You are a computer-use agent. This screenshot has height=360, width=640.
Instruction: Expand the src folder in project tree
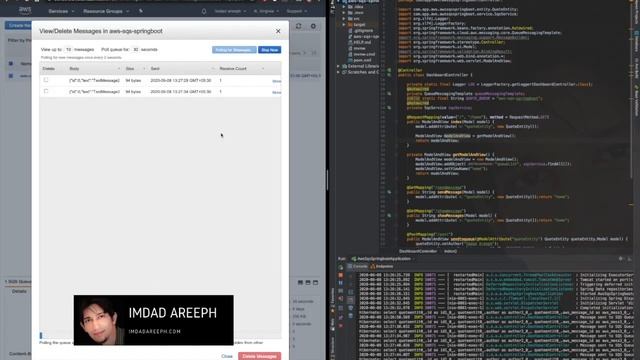click(344, 19)
